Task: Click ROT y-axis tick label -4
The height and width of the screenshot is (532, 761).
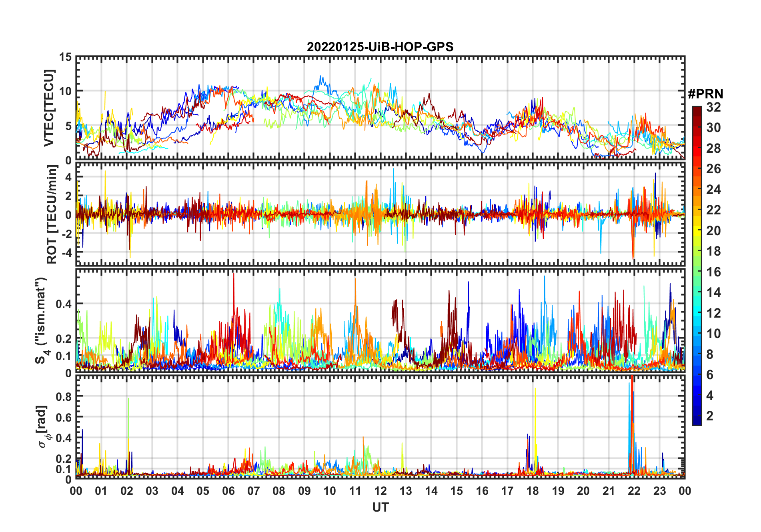Action: 67,253
